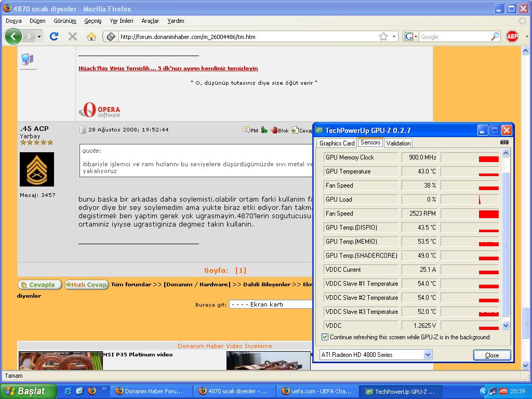Click the .45 ACP sergeant avatar
The image size is (532, 399).
37,169
